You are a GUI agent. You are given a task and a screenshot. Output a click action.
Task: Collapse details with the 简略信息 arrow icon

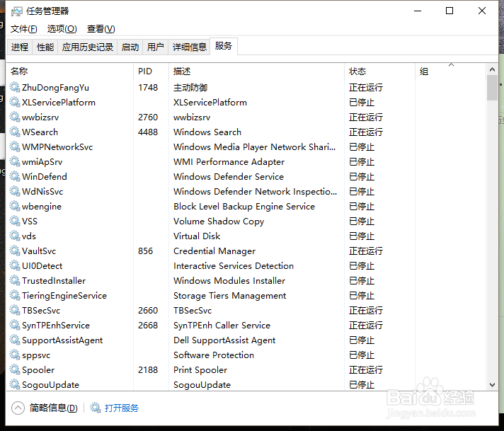pyautogui.click(x=18, y=408)
